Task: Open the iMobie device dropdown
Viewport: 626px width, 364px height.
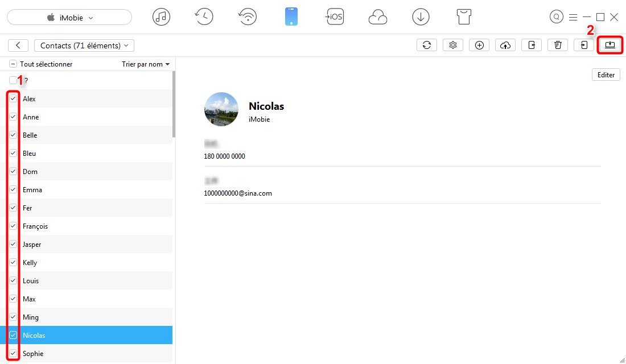Action: tap(69, 18)
